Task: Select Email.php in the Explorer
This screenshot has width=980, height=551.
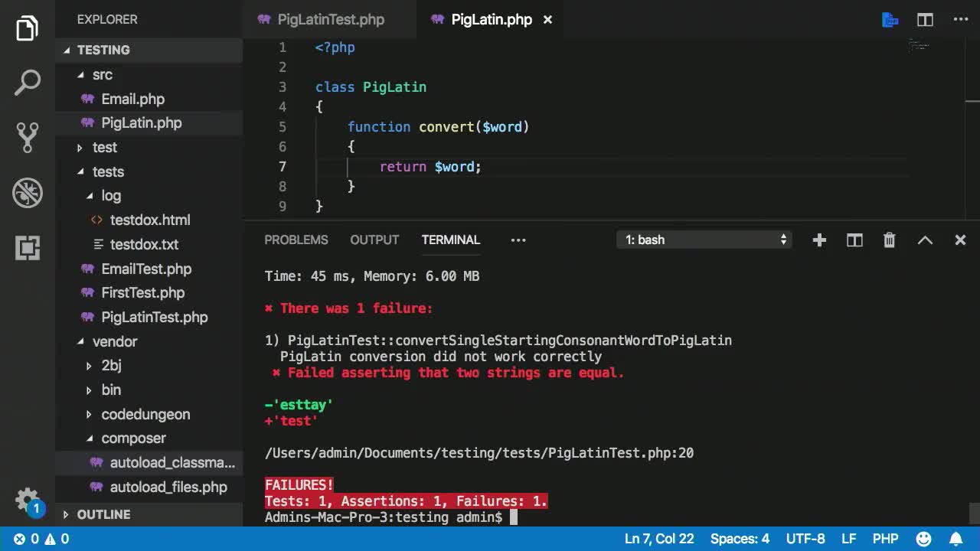Action: tap(134, 99)
